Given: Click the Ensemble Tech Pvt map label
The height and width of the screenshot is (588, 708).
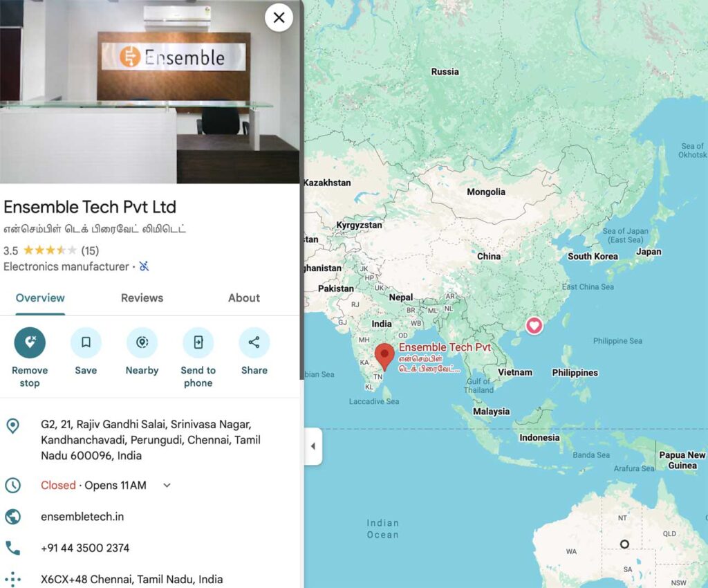Looking at the screenshot, I should tap(445, 347).
